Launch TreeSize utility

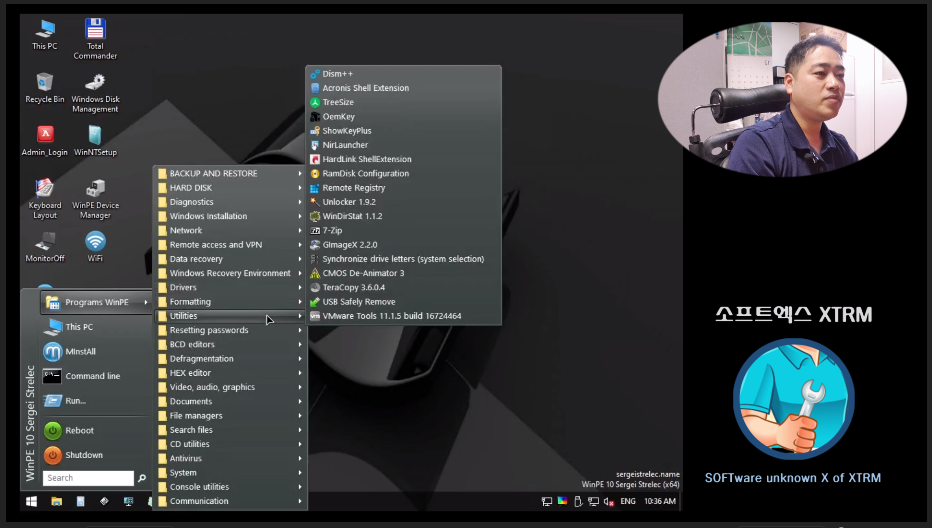click(403, 102)
